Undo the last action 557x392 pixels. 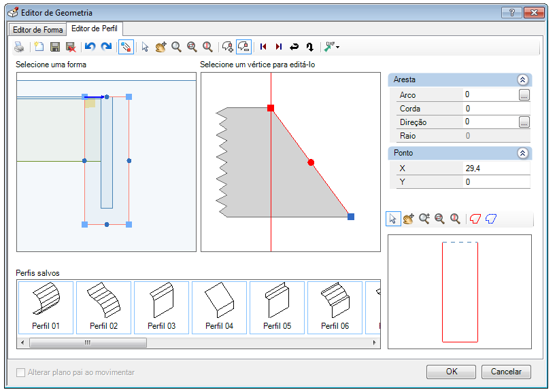(90, 47)
